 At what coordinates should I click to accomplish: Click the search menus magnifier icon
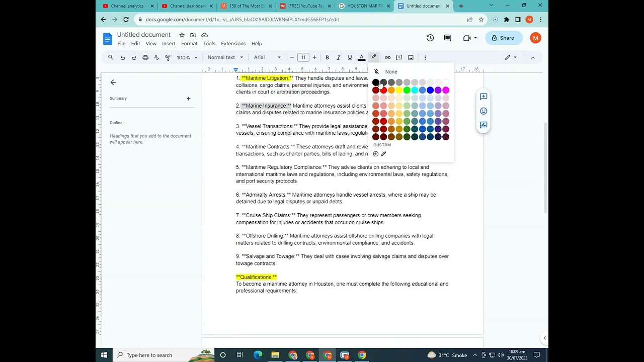111,57
